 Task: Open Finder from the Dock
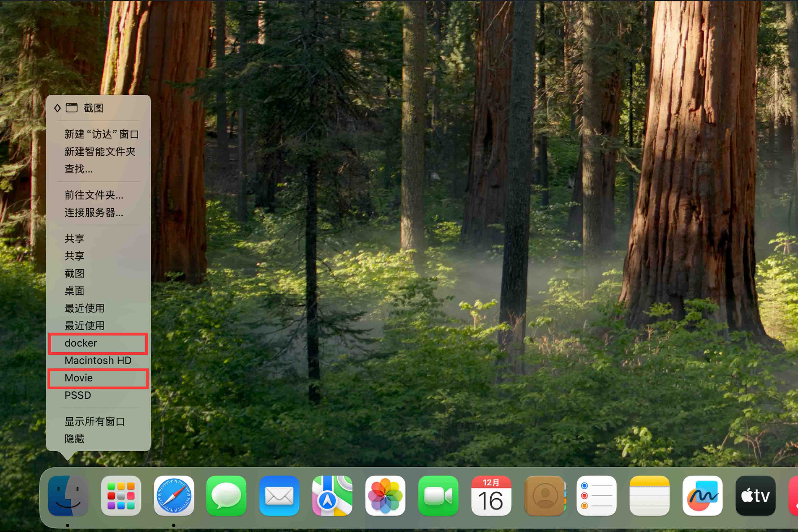pyautogui.click(x=68, y=496)
